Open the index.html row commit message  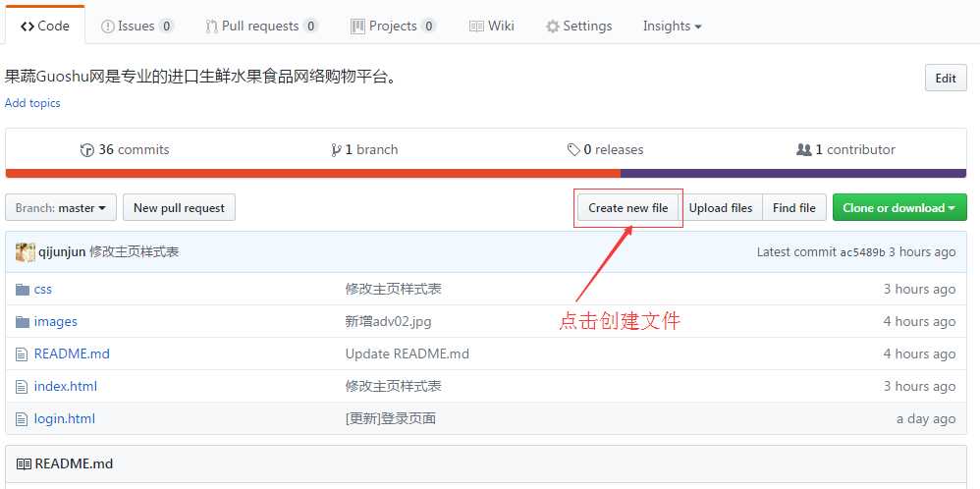pyautogui.click(x=394, y=387)
